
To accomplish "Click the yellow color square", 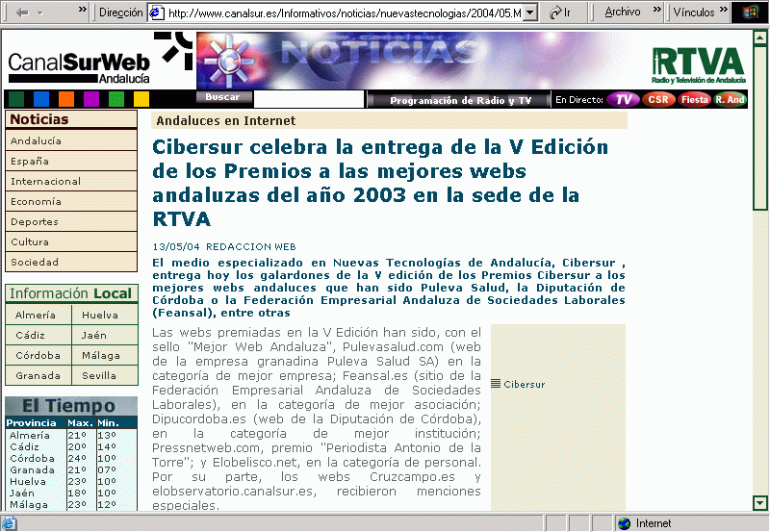I will (x=141, y=99).
